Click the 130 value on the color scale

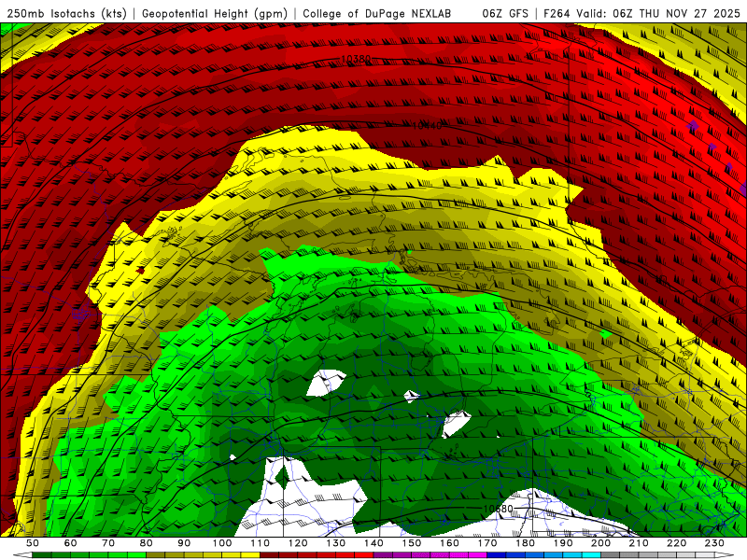point(336,543)
